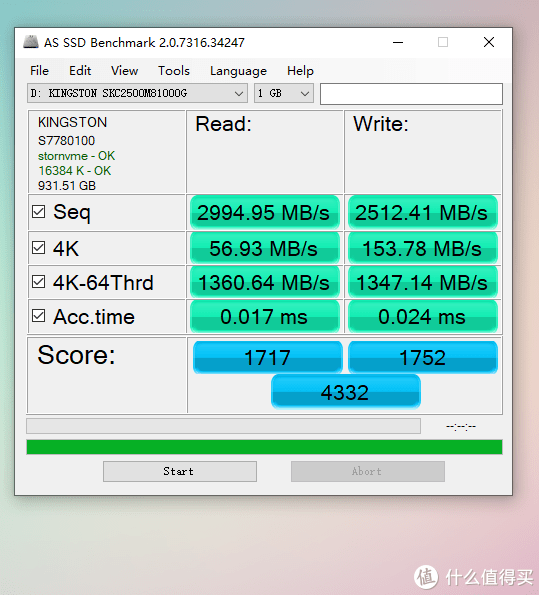Viewport: 539px width, 595px height.
Task: Open the View menu
Action: [x=125, y=71]
